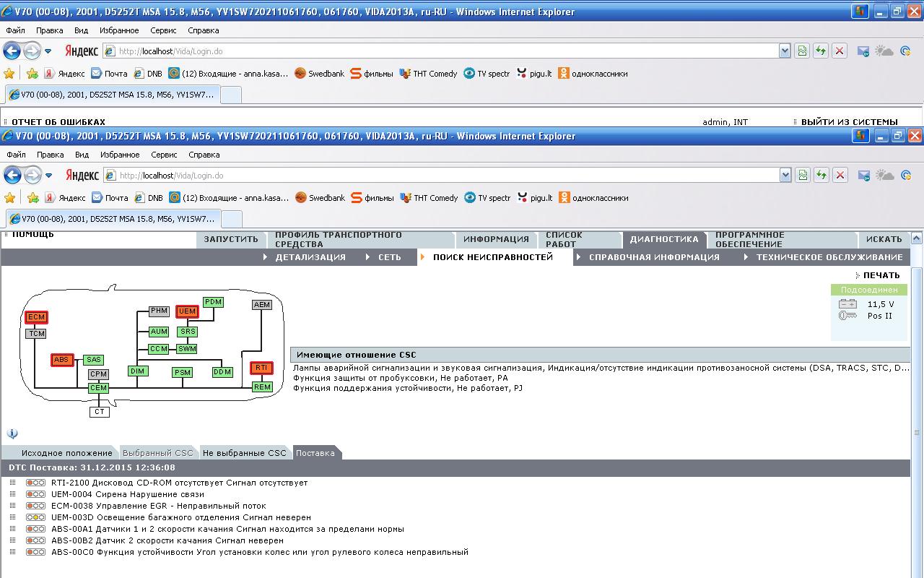Click the blue info icon below diagram
This screenshot has height=578, width=924.
tap(12, 433)
